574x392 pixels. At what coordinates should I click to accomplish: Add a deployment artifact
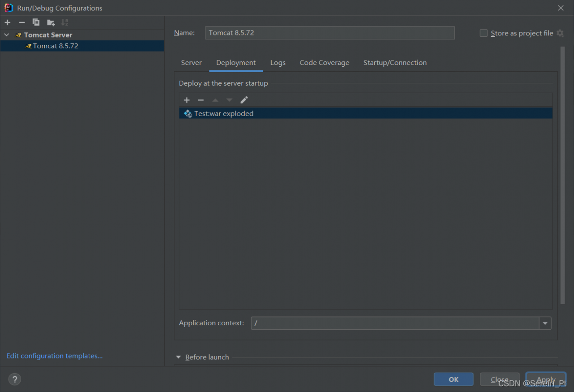click(x=187, y=100)
